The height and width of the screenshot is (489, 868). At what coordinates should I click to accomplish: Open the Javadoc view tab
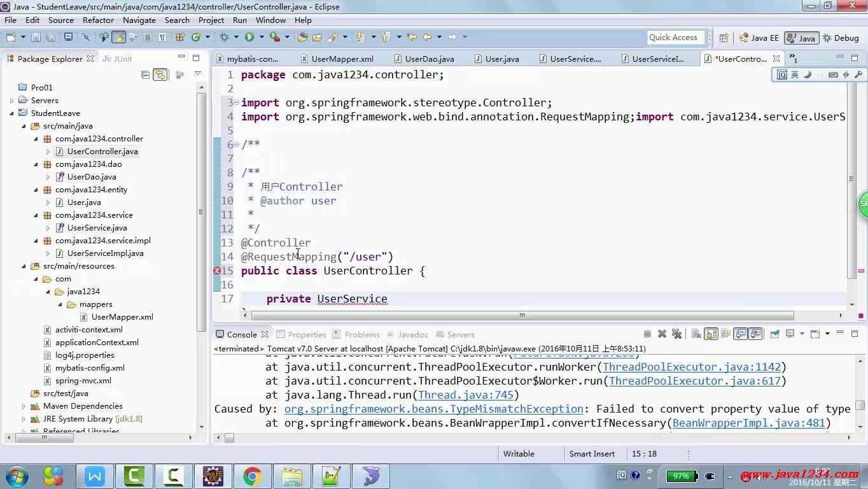407,334
